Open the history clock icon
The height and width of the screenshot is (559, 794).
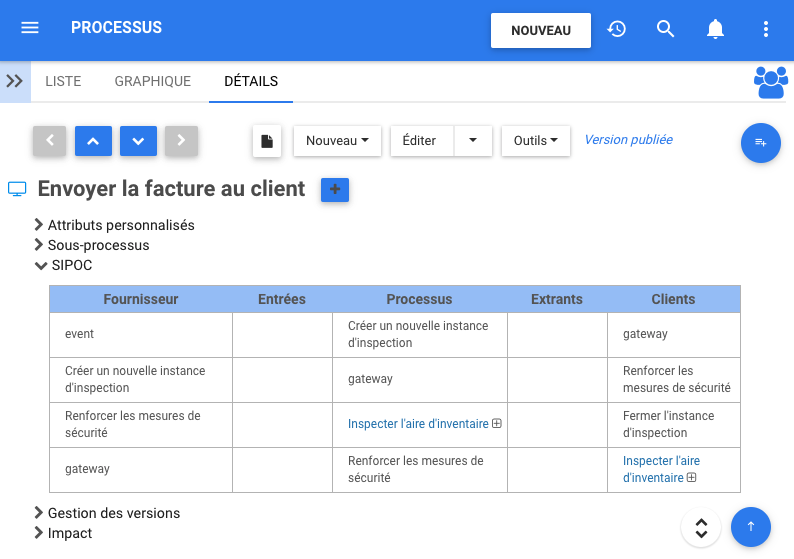617,29
